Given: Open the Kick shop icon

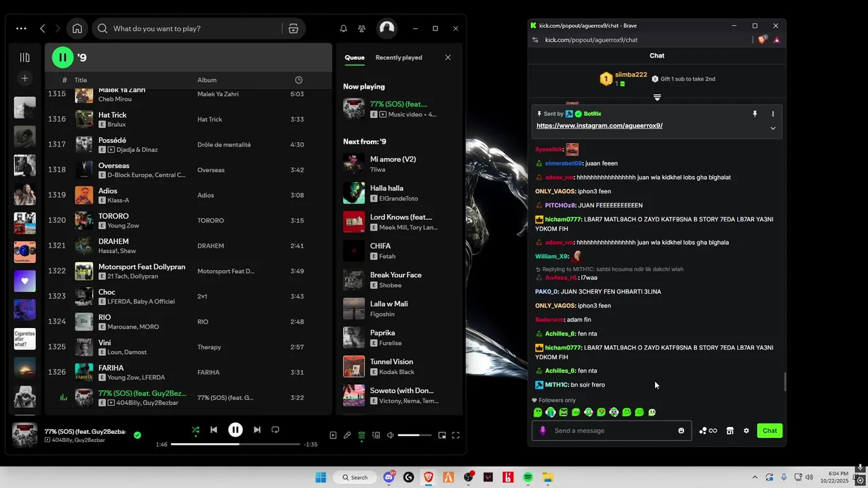Looking at the screenshot, I should [x=730, y=430].
